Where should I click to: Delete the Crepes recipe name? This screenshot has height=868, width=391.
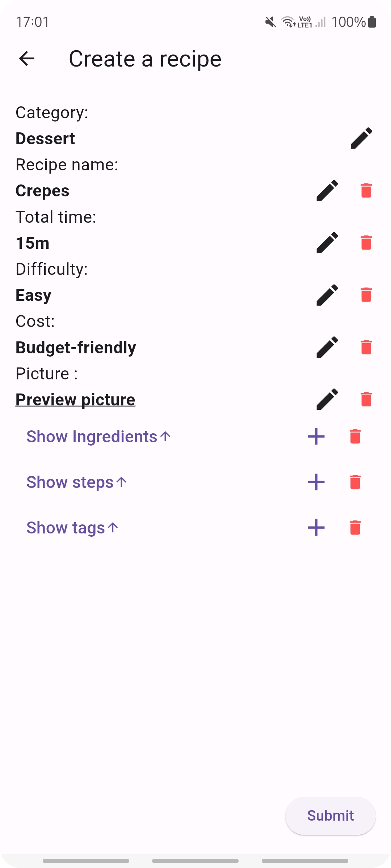[x=366, y=191]
